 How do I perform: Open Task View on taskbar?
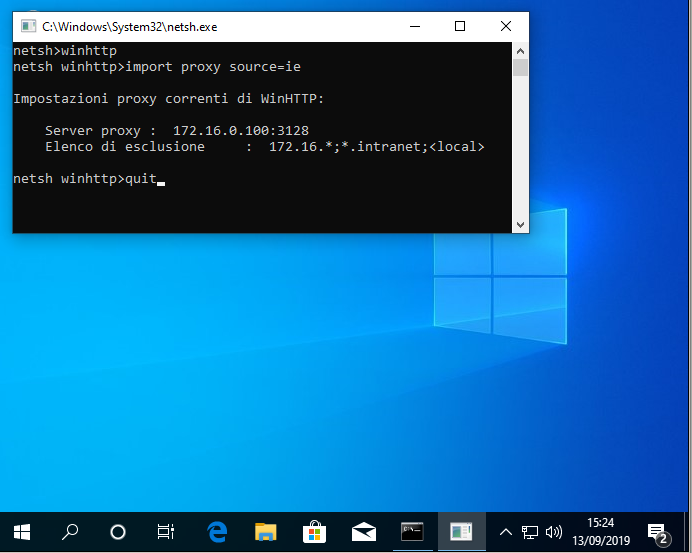[x=165, y=532]
